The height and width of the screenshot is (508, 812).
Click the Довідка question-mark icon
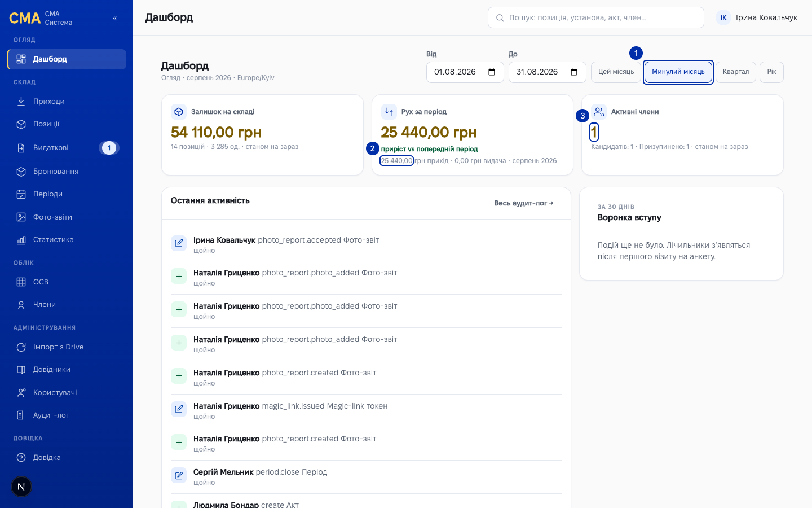(21, 458)
